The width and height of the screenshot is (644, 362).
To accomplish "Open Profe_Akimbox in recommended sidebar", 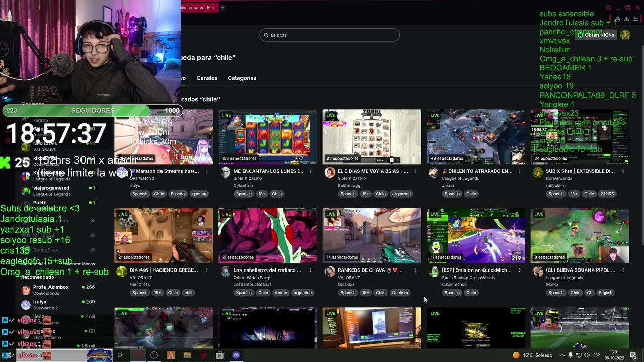I will click(x=58, y=290).
